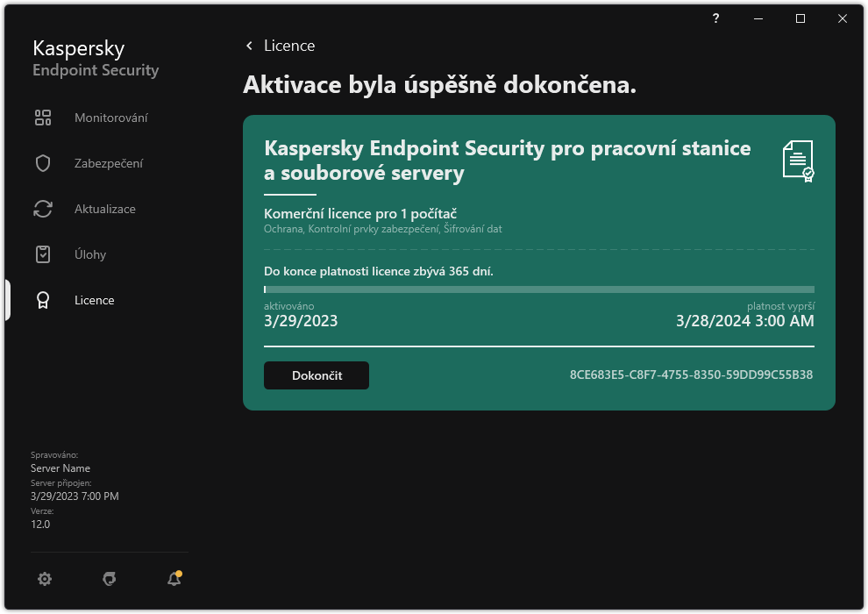View notifications via the bell icon
This screenshot has width=868, height=614.
tap(174, 579)
